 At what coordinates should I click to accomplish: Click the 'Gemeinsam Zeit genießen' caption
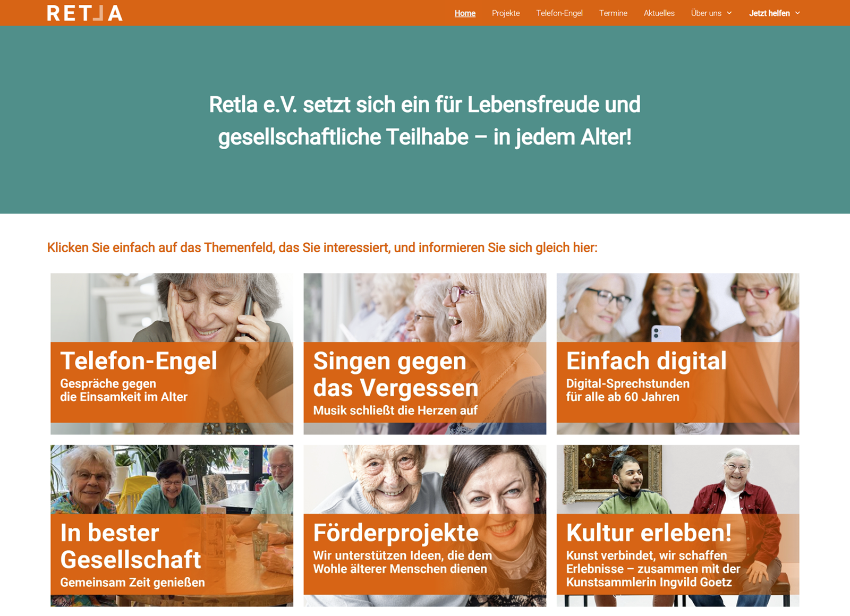132,583
